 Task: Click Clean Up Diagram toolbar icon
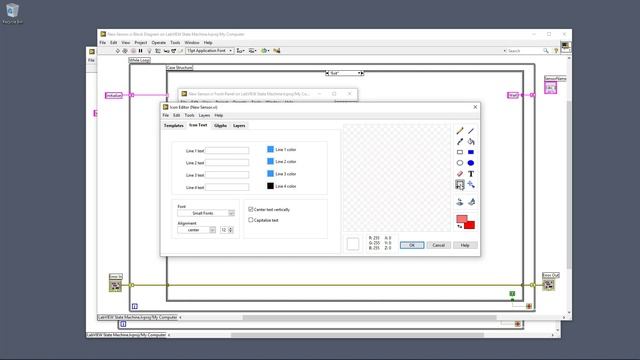[277, 51]
